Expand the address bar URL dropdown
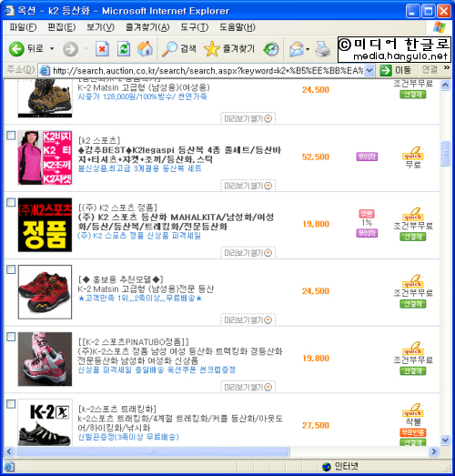455x476 pixels. tap(369, 71)
